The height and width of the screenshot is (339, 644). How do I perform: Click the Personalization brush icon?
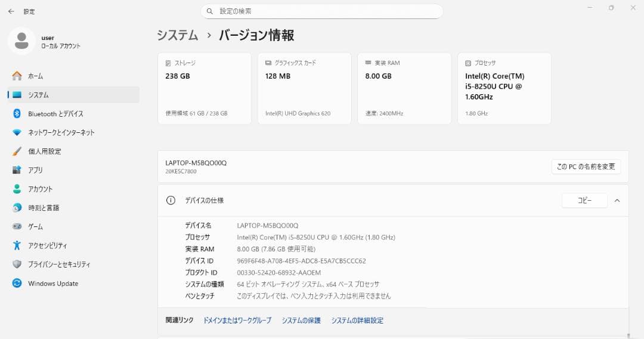pos(17,151)
